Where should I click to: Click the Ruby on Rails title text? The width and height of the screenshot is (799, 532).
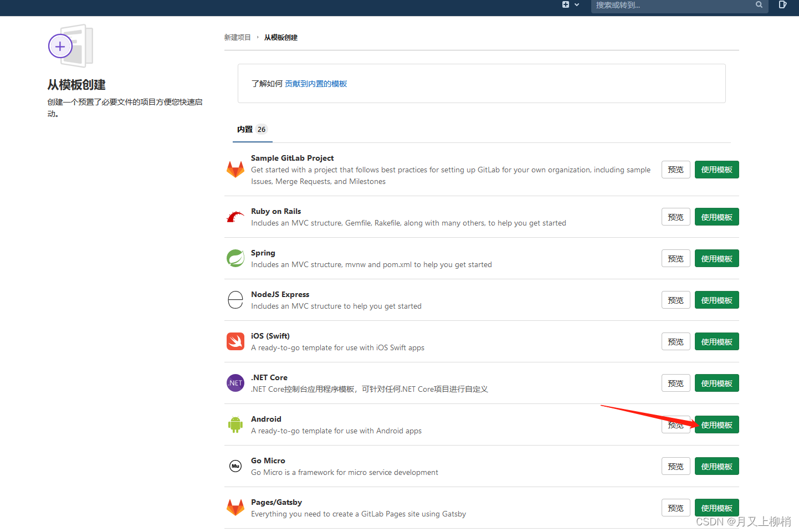coord(276,211)
